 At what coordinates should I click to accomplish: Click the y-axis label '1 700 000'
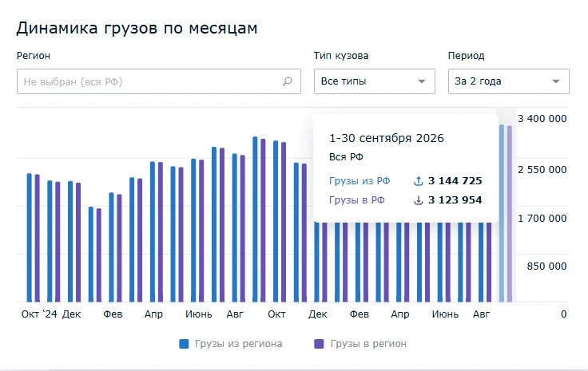pos(542,219)
